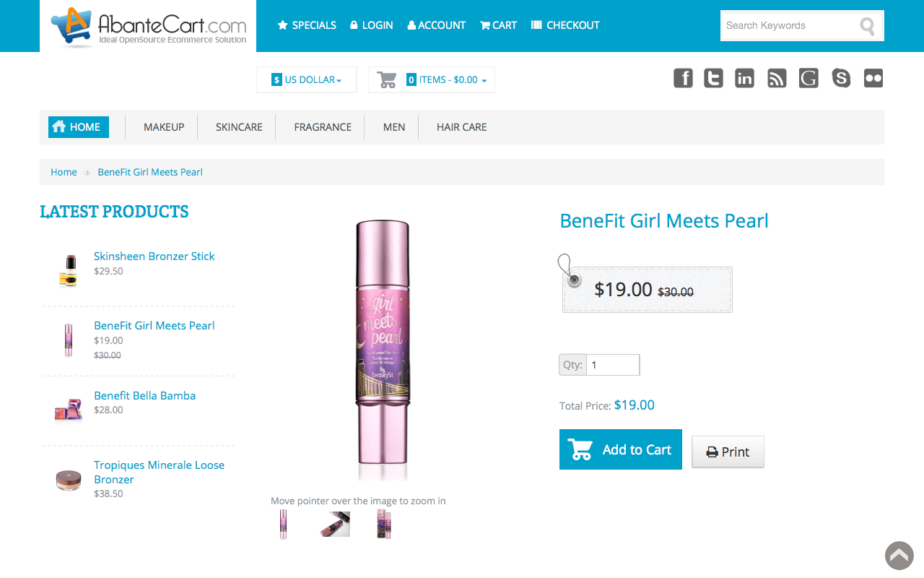Viewport: 924px width, 578px height.
Task: Open the Skype social icon
Action: pyautogui.click(x=841, y=78)
